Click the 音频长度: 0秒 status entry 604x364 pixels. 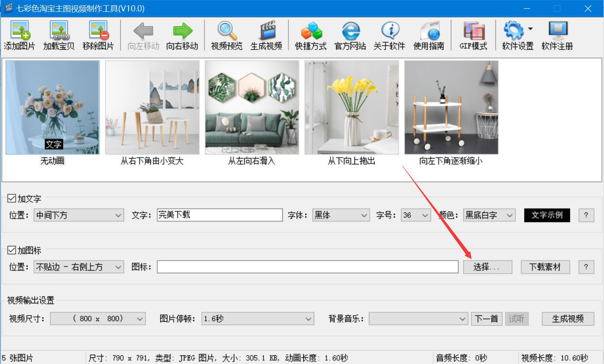click(462, 358)
